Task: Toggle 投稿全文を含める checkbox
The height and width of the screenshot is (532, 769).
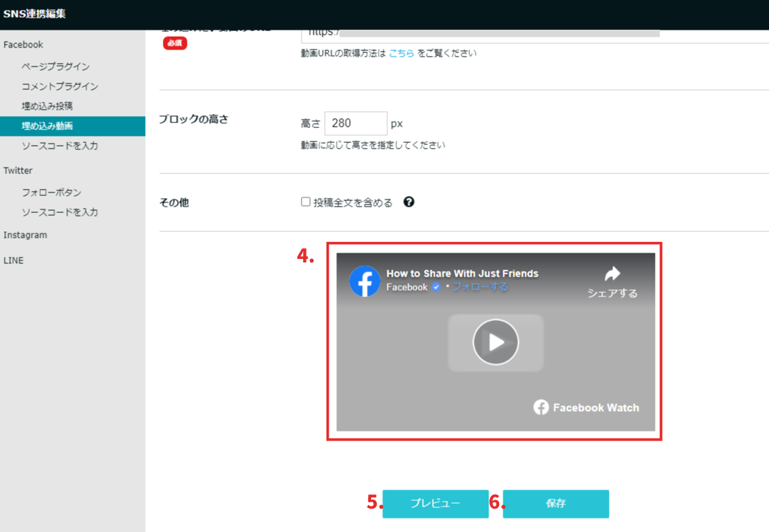Action: [x=305, y=202]
